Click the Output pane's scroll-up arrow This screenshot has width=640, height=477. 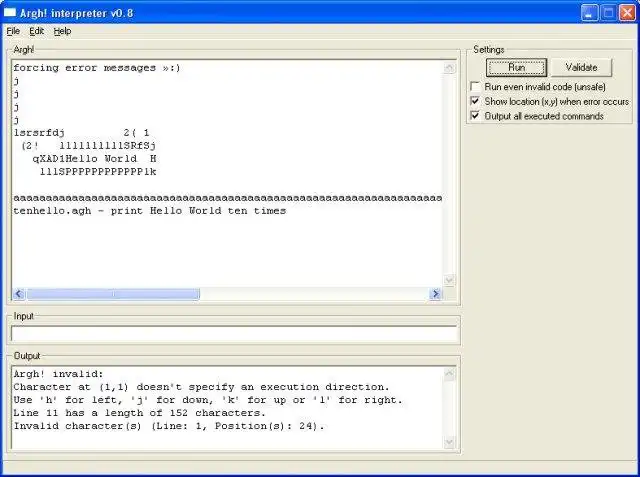pos(449,373)
